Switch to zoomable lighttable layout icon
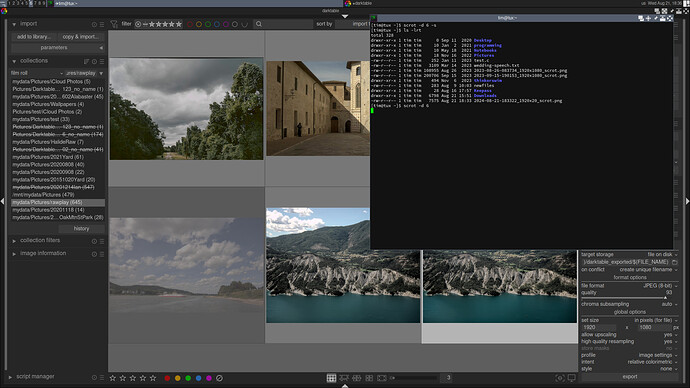The image size is (690, 388). point(344,378)
